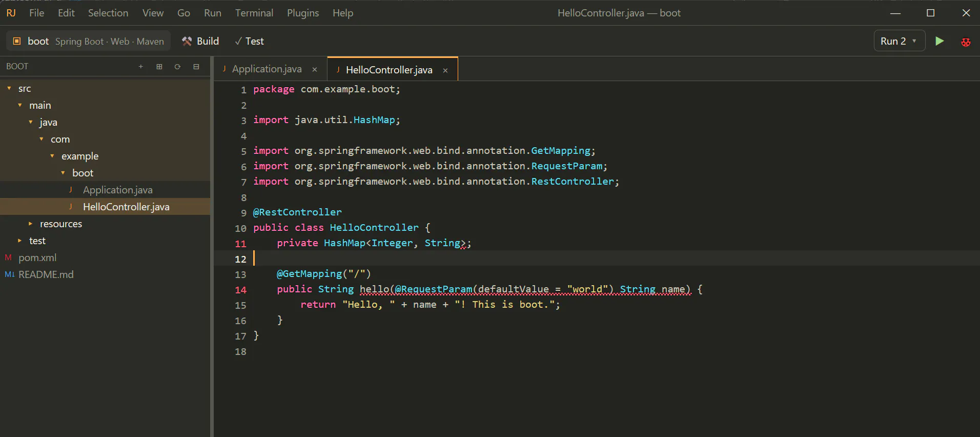Click the hammer Build icon
This screenshot has width=980, height=437.
[x=187, y=41]
